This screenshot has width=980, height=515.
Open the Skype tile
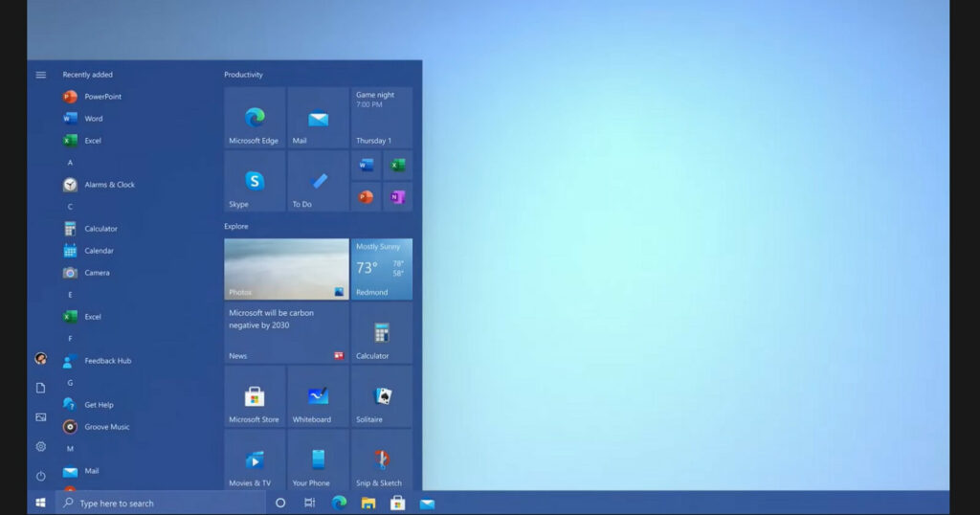pos(255,181)
